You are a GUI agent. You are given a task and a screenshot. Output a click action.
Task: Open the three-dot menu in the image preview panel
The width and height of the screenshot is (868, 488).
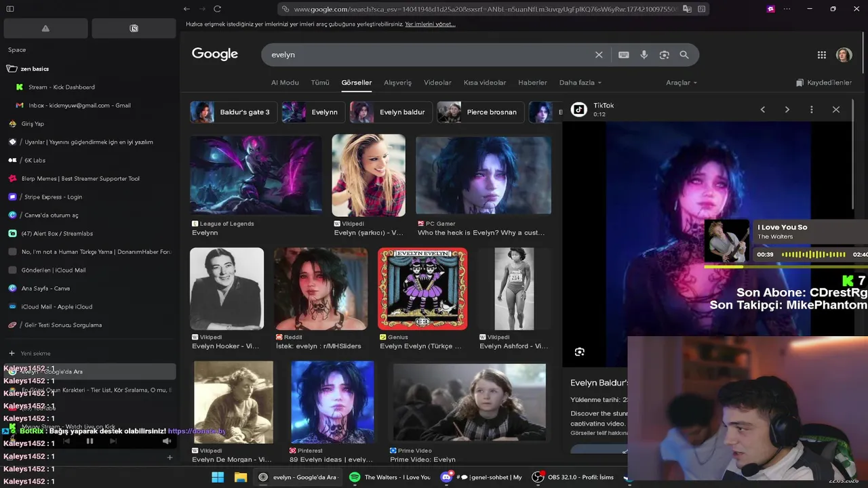tap(812, 109)
